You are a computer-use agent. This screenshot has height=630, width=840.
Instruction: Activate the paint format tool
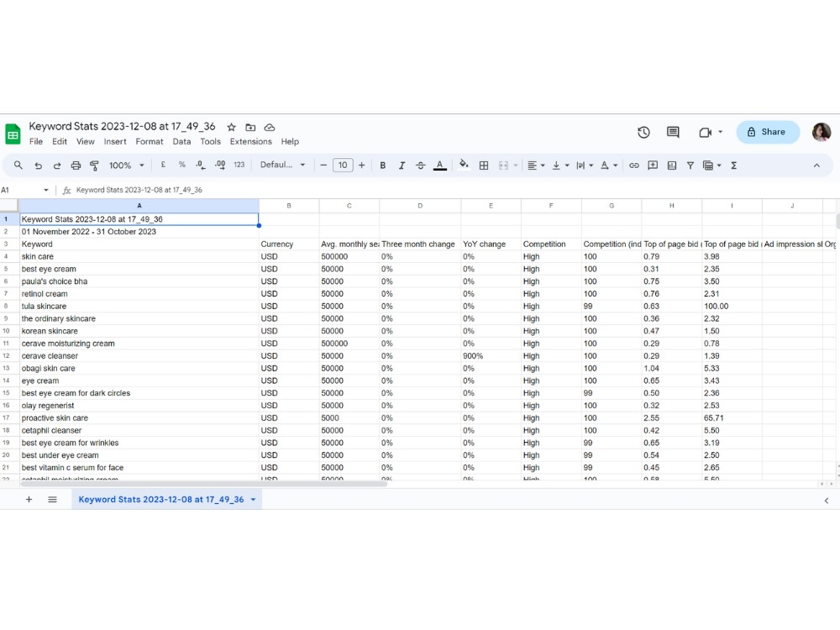(94, 165)
